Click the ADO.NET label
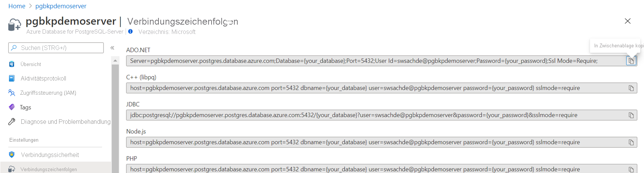 pyautogui.click(x=138, y=50)
